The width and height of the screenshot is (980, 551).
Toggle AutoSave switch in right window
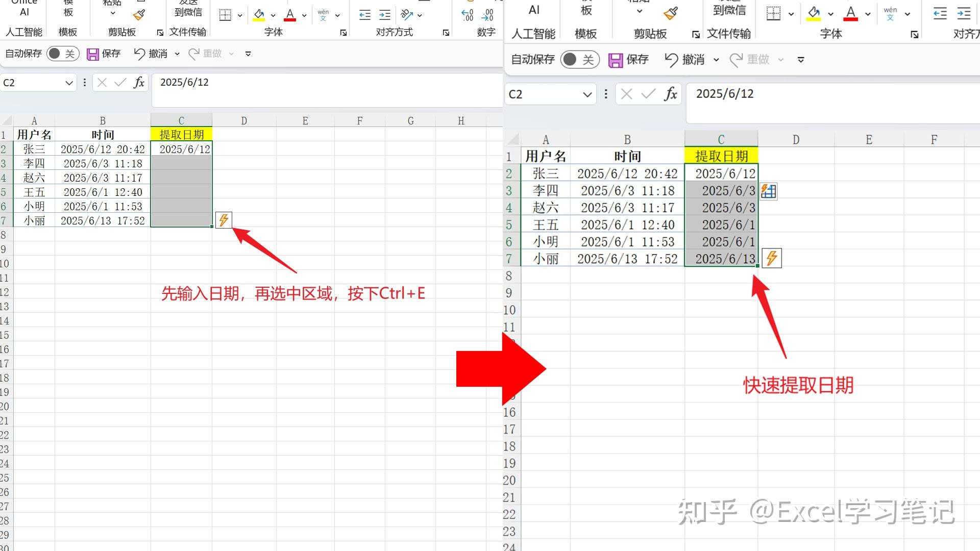579,60
